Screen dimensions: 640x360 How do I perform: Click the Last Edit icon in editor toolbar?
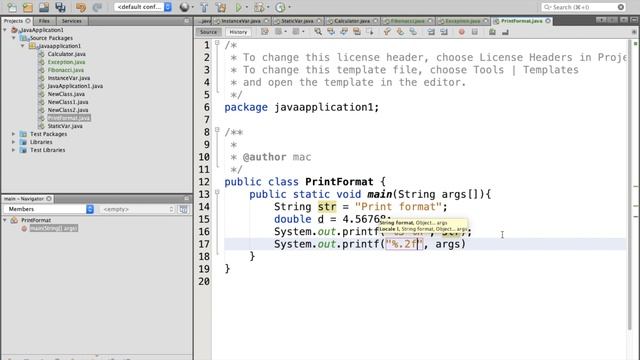[264, 32]
